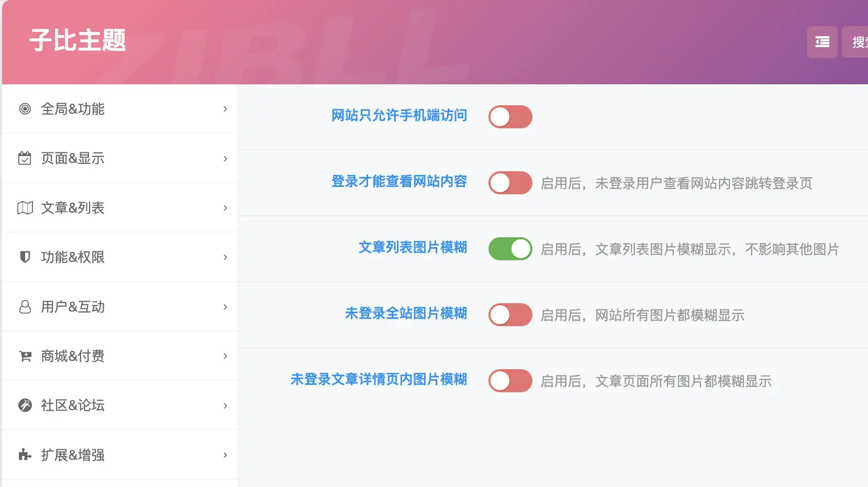Click the target icon beside 全局&功能

(25, 109)
